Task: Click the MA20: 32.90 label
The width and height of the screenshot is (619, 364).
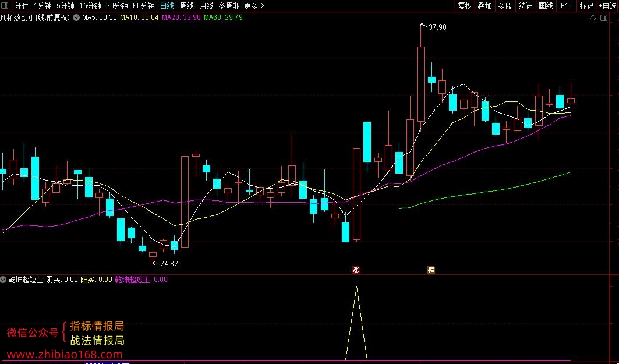Action: click(x=181, y=17)
